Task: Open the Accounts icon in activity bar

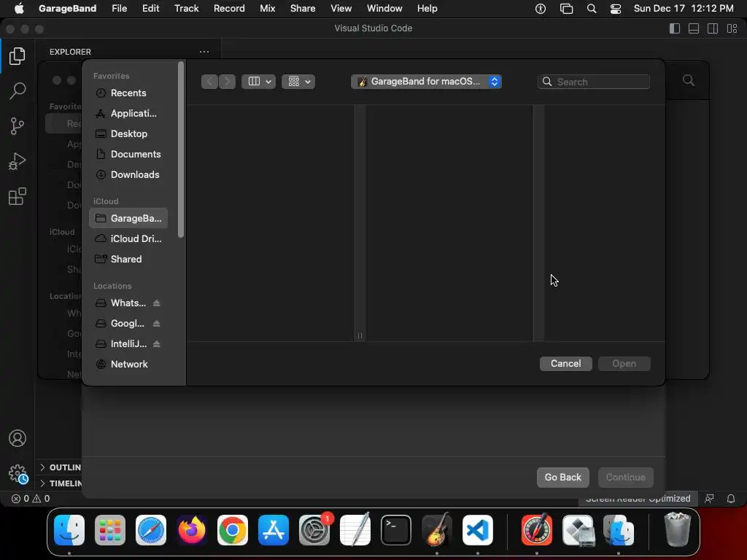Action: click(x=18, y=438)
